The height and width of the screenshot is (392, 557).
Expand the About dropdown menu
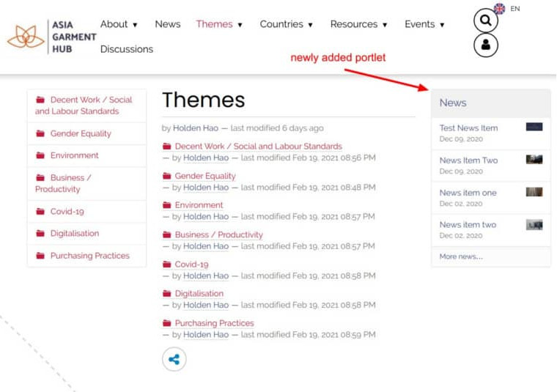(x=119, y=24)
